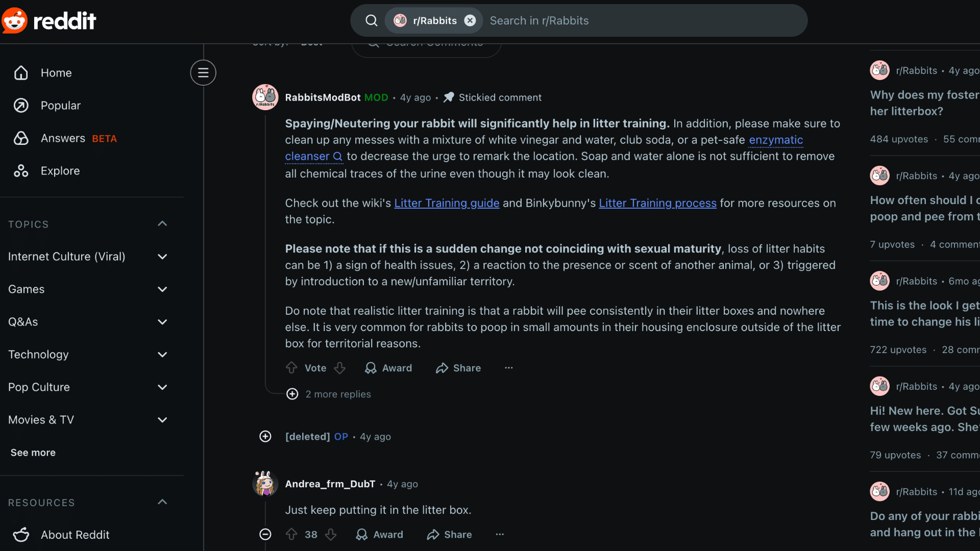Downvote the RabbitsModBot stickied comment
This screenshot has width=980, height=551.
pyautogui.click(x=340, y=368)
